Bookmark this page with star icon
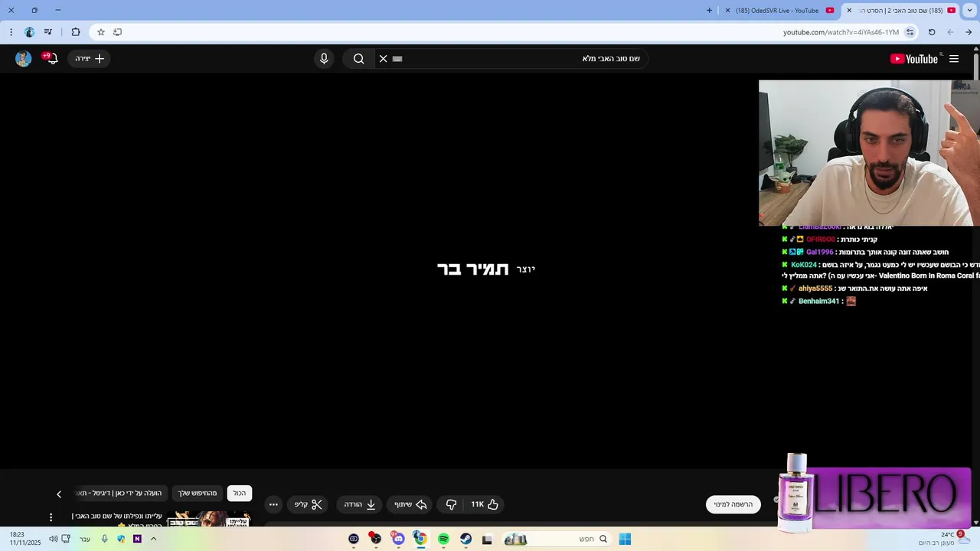The width and height of the screenshot is (980, 551). tap(101, 32)
